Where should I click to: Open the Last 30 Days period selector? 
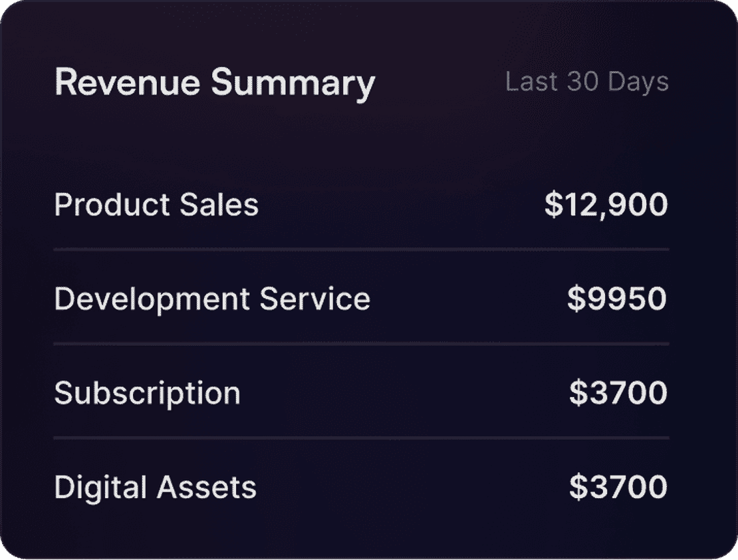(586, 82)
